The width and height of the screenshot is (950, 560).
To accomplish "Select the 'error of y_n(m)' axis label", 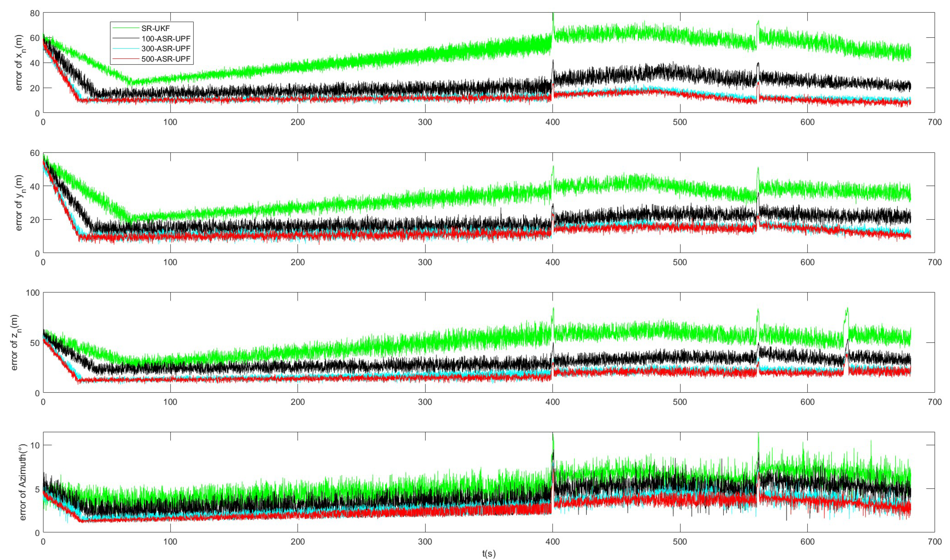I will coord(20,203).
